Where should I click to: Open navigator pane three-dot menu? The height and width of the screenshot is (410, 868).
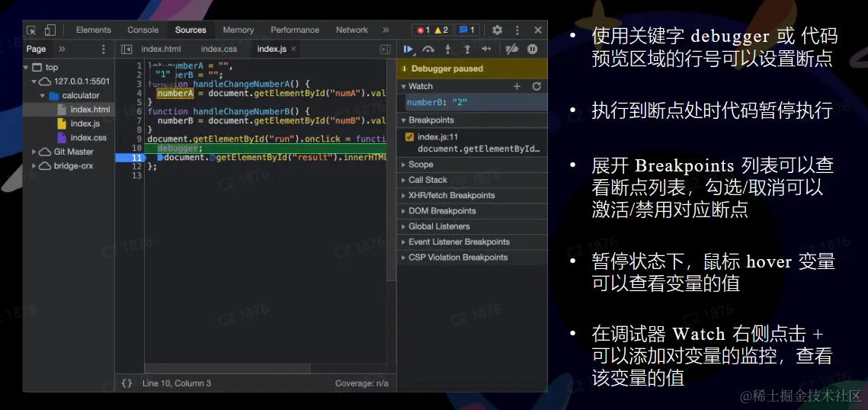click(103, 50)
